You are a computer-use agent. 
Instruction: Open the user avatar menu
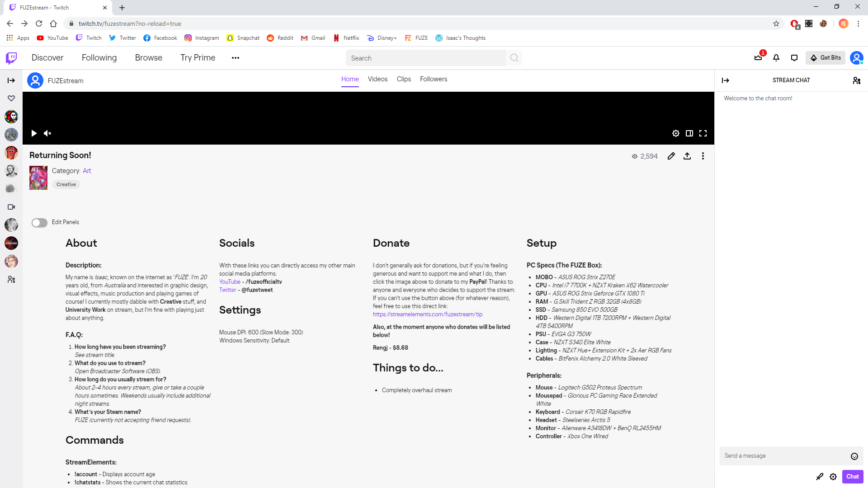click(856, 58)
